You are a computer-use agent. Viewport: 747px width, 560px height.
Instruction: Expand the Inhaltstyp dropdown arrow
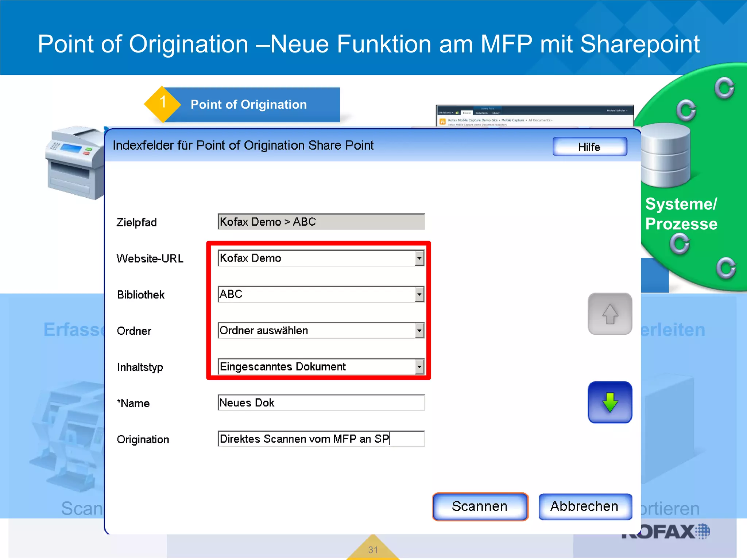point(419,366)
